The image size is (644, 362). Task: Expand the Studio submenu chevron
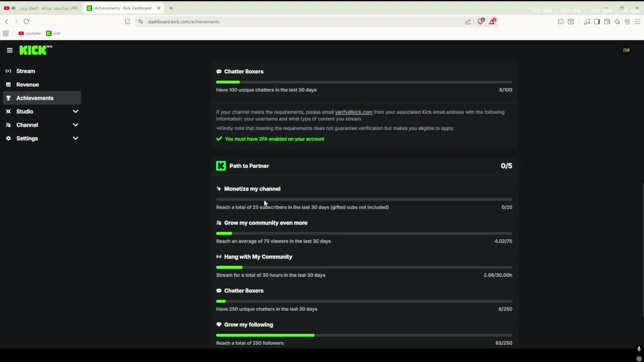(x=75, y=112)
